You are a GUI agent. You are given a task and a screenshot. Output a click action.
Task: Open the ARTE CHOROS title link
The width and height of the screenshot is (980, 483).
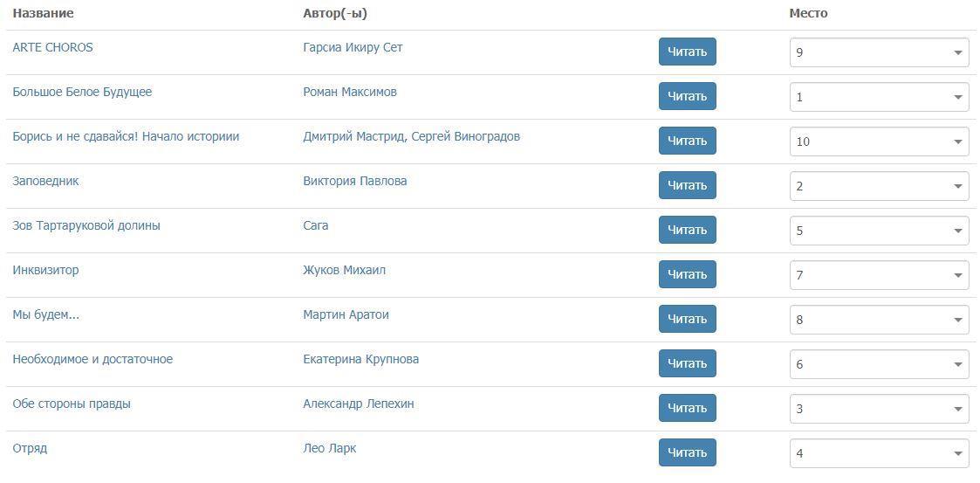(x=52, y=47)
